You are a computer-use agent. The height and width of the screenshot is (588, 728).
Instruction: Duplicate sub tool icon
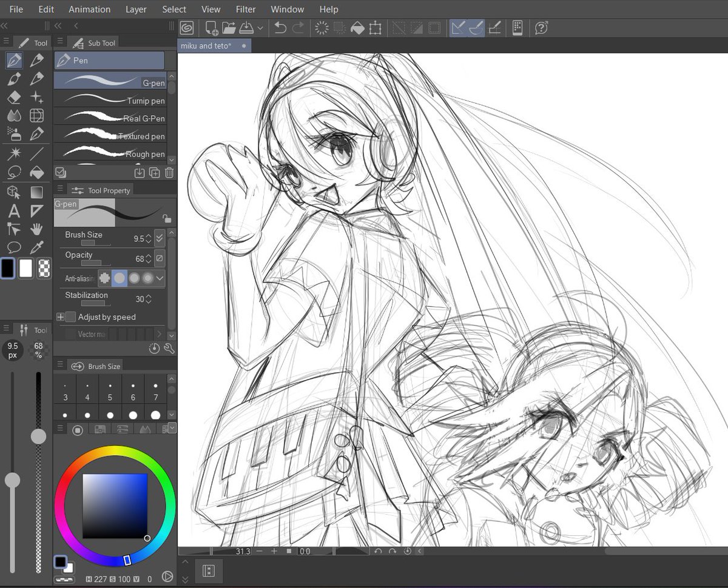[x=155, y=173]
